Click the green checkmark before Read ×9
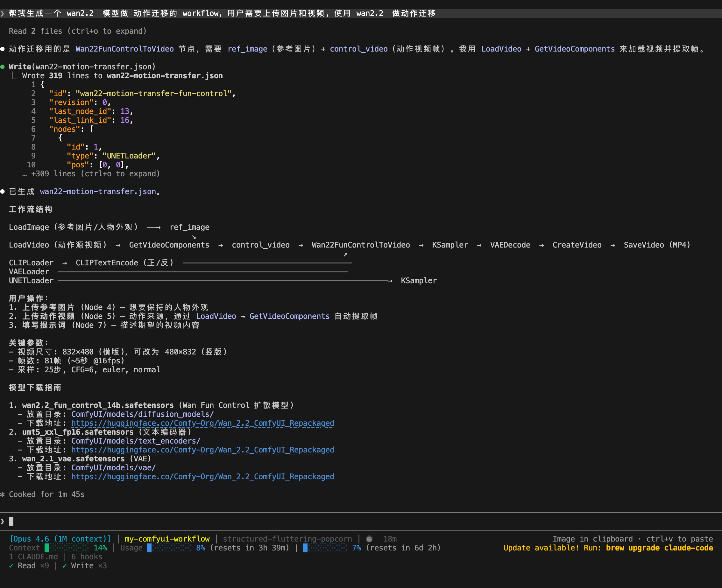 tap(11, 566)
